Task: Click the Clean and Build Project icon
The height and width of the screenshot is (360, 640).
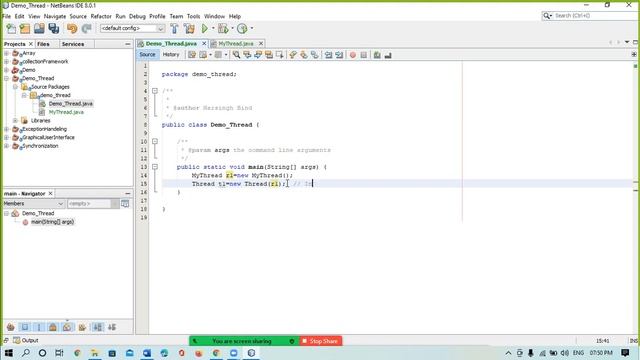Action: [189, 28]
